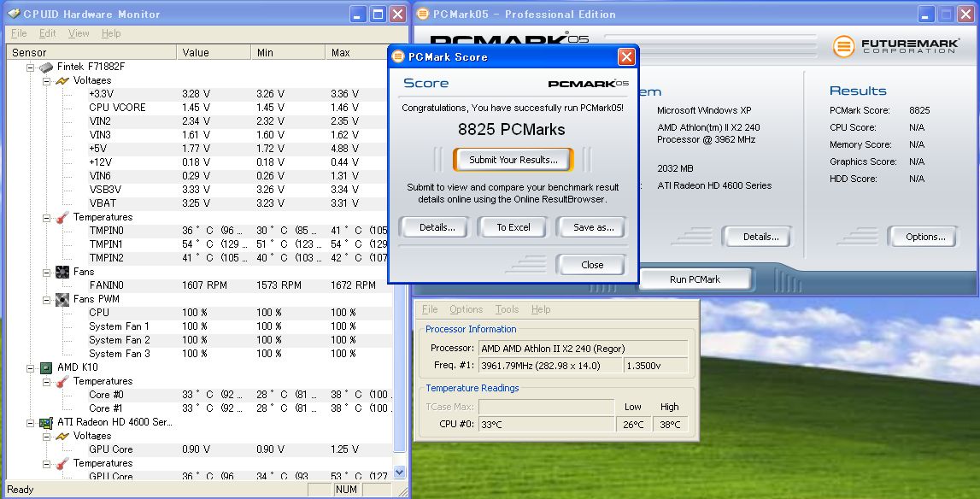The width and height of the screenshot is (980, 499).
Task: Open Help menu in the temperature utility window
Action: (541, 309)
